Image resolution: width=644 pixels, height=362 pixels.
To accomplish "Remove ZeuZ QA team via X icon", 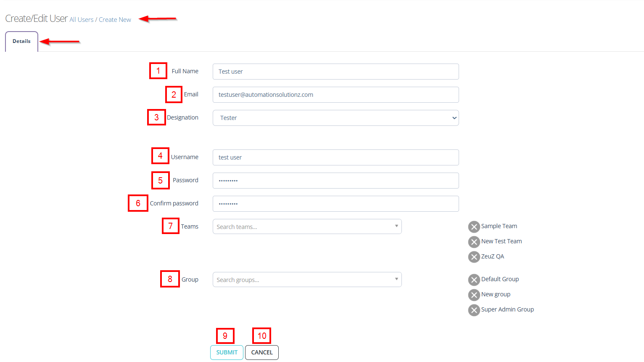I will pyautogui.click(x=474, y=257).
